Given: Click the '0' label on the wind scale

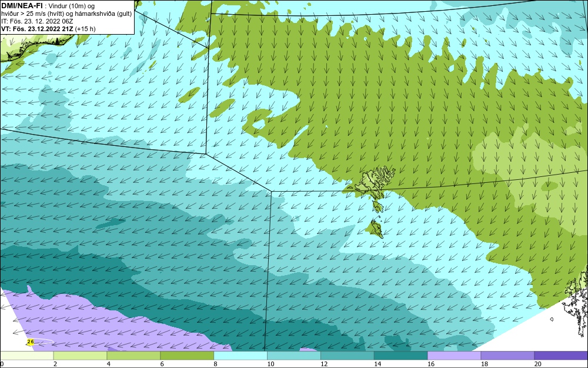Looking at the screenshot, I should tap(2, 364).
